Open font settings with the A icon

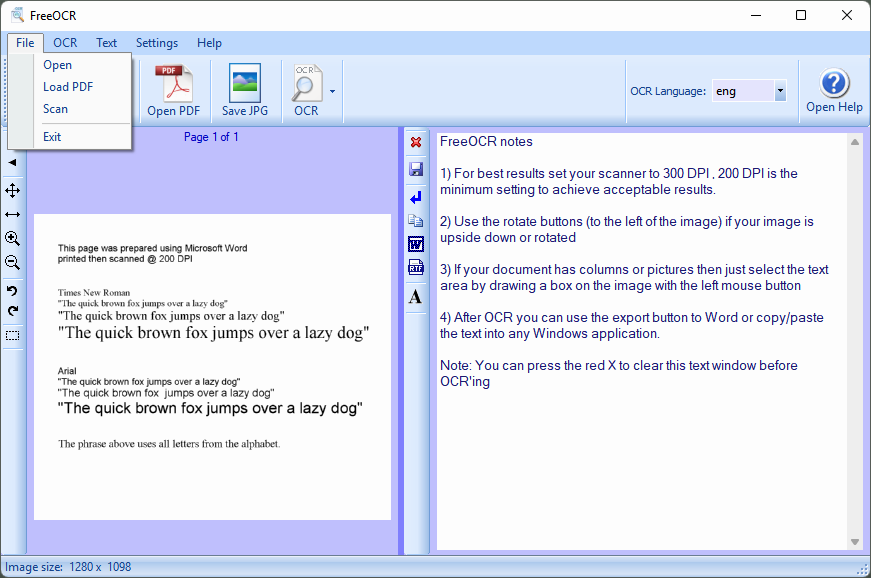point(416,296)
